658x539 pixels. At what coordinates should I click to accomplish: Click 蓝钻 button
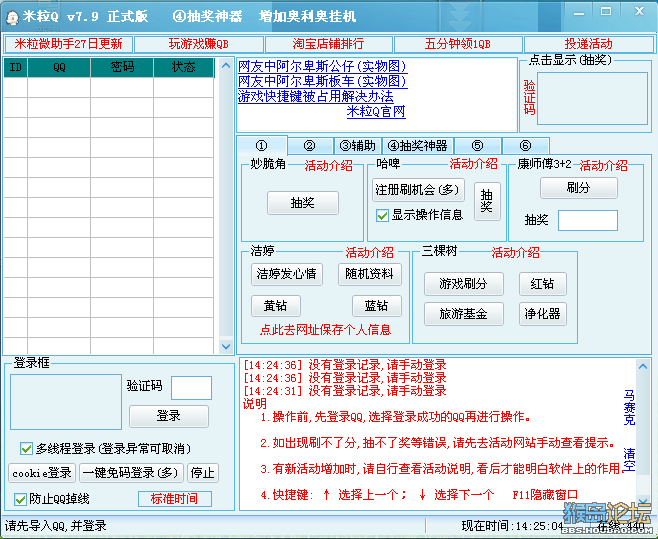click(x=377, y=306)
